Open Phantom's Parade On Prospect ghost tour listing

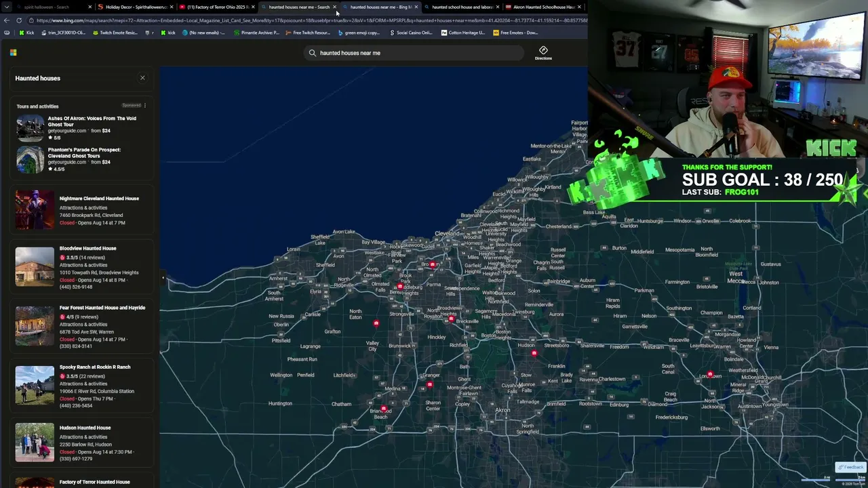[84, 152]
